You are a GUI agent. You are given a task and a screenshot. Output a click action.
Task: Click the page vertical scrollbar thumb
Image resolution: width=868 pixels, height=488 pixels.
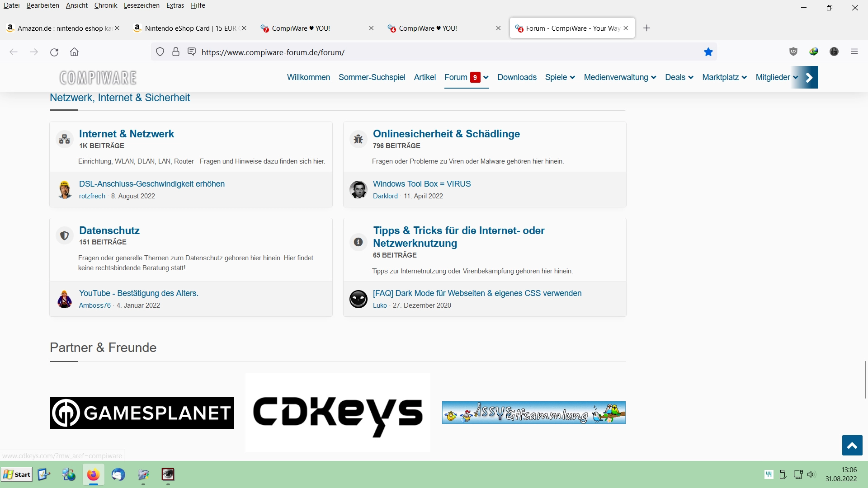coord(866,380)
